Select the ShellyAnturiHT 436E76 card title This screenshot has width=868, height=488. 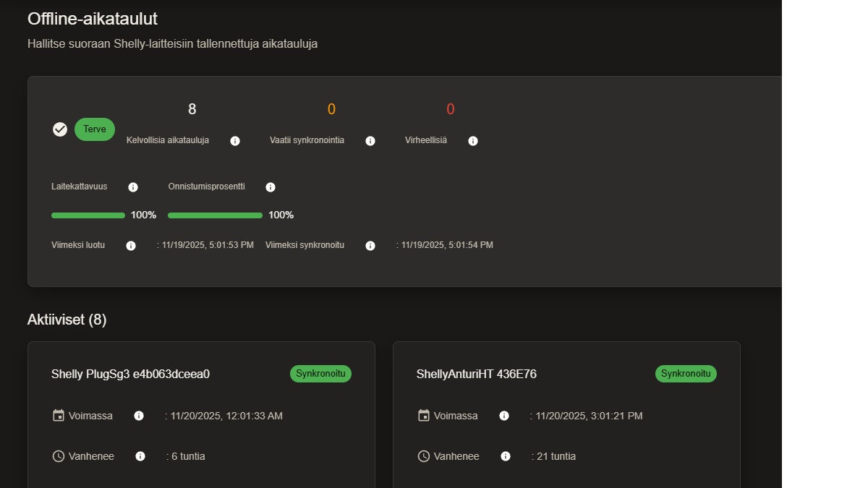point(476,374)
